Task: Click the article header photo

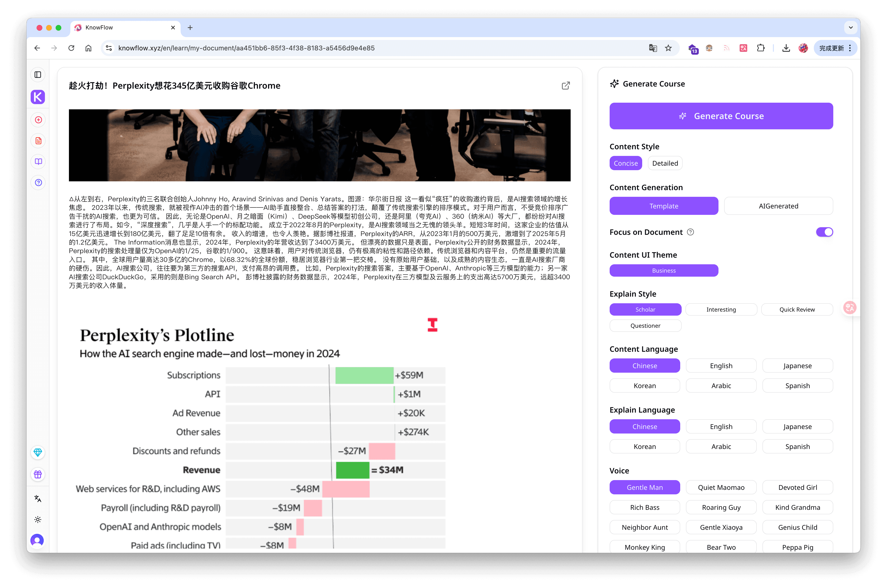Action: click(319, 145)
